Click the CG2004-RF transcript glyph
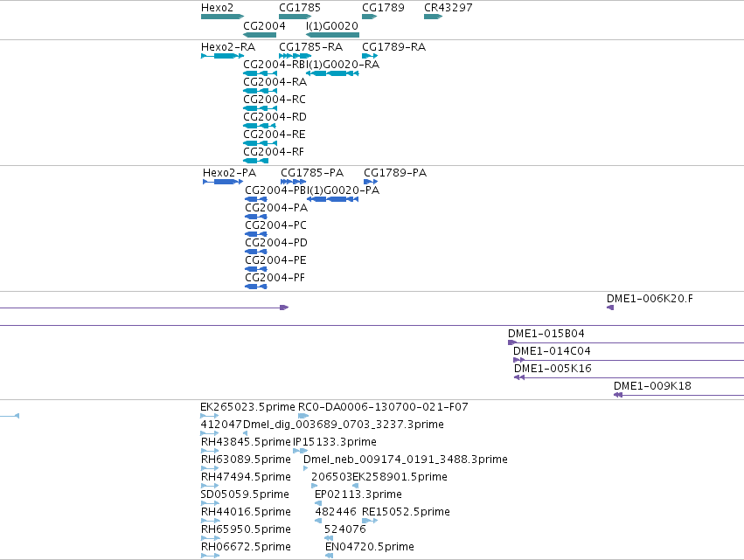The image size is (744, 560). pos(256,162)
